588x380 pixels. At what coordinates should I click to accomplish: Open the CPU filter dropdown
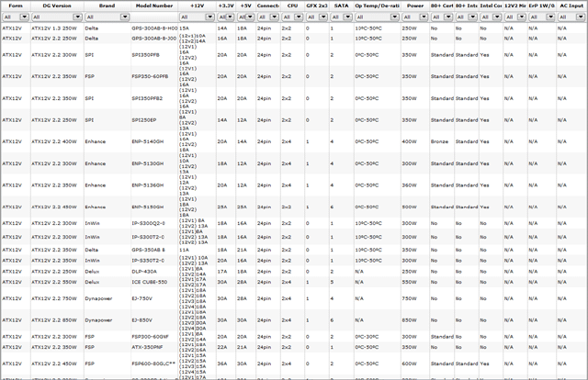pyautogui.click(x=292, y=17)
